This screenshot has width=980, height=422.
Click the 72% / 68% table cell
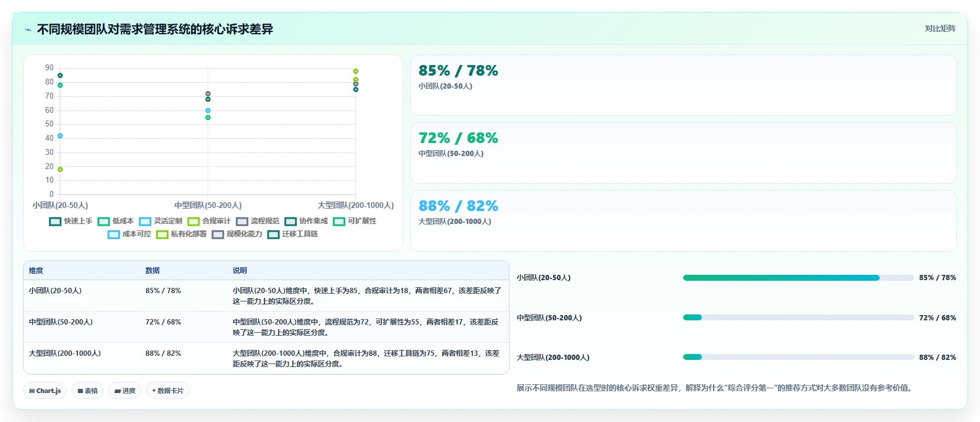163,322
